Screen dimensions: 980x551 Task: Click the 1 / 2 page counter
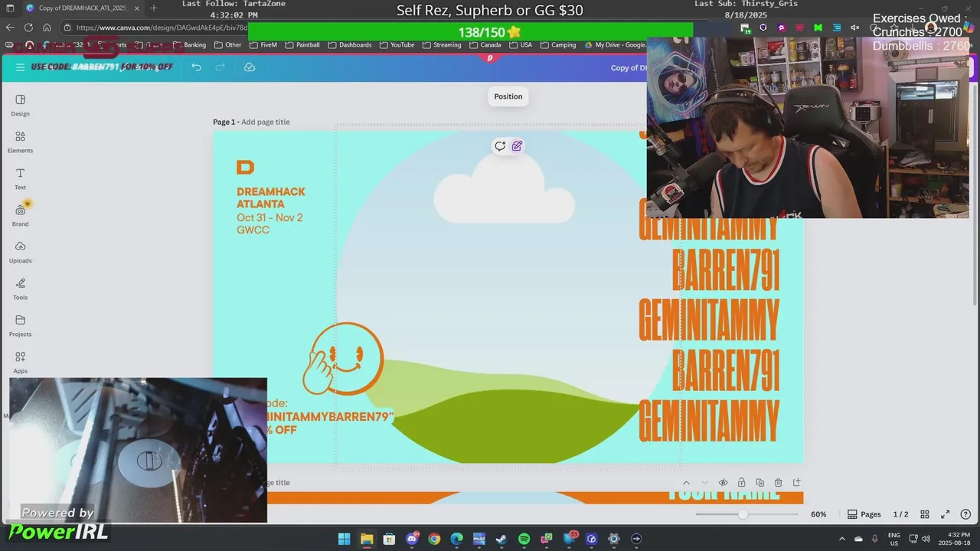click(x=901, y=514)
